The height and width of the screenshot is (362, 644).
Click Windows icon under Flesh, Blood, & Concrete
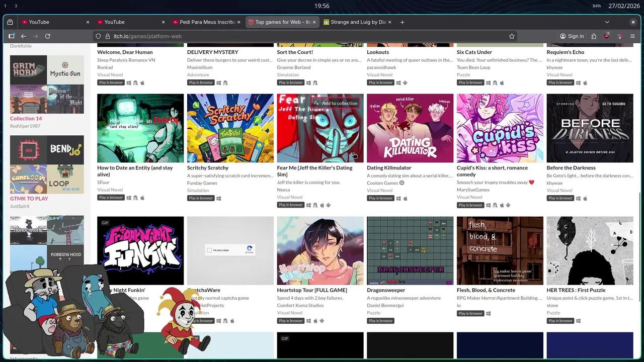tap(488, 313)
